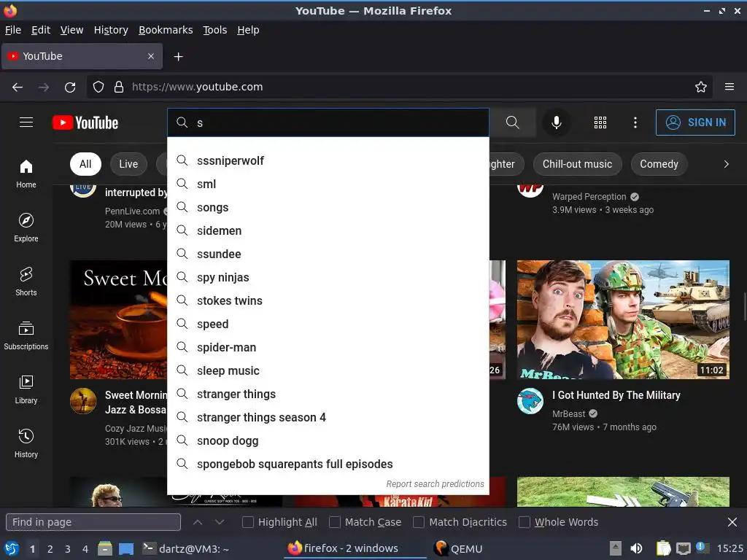Open the View menu

click(71, 30)
